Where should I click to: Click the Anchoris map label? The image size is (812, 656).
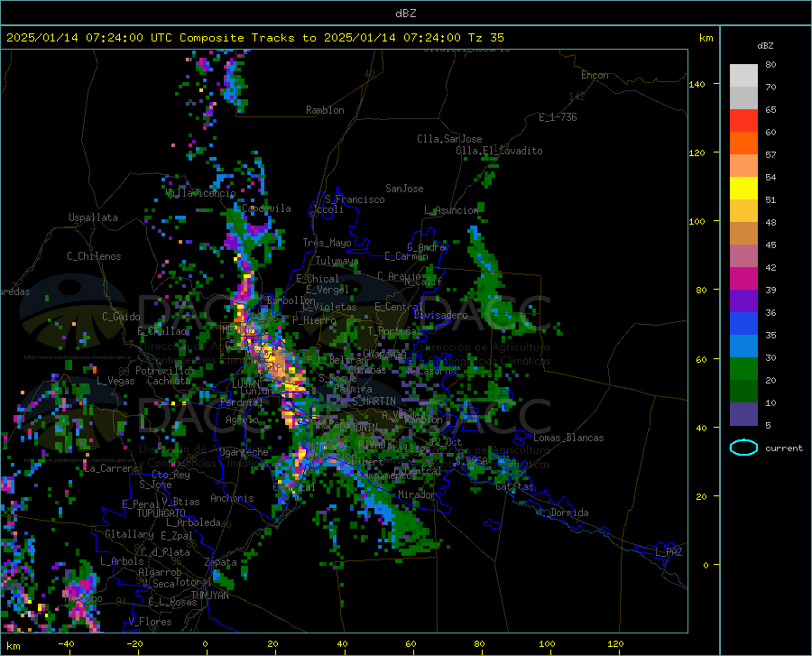pos(232,498)
